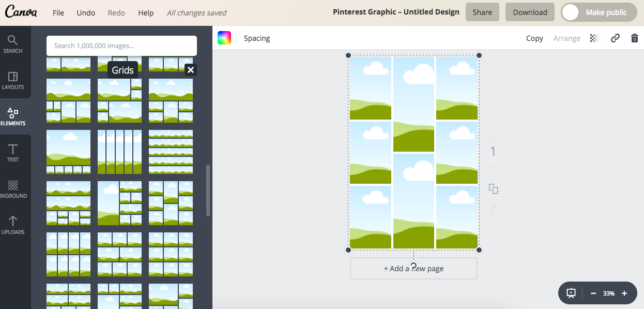Open the Bkground tab in the sidebar
This screenshot has height=309, width=644.
click(x=13, y=189)
